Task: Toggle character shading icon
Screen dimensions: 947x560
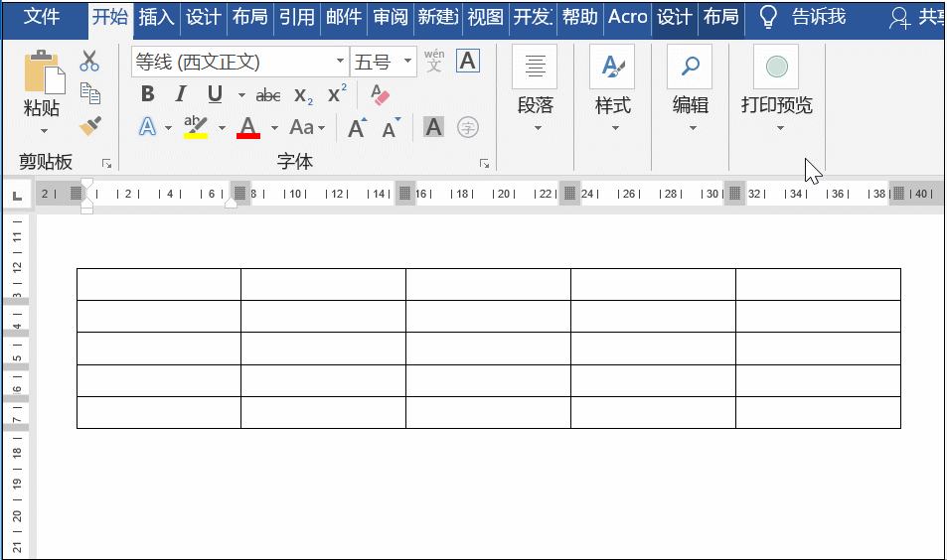Action: click(x=433, y=127)
